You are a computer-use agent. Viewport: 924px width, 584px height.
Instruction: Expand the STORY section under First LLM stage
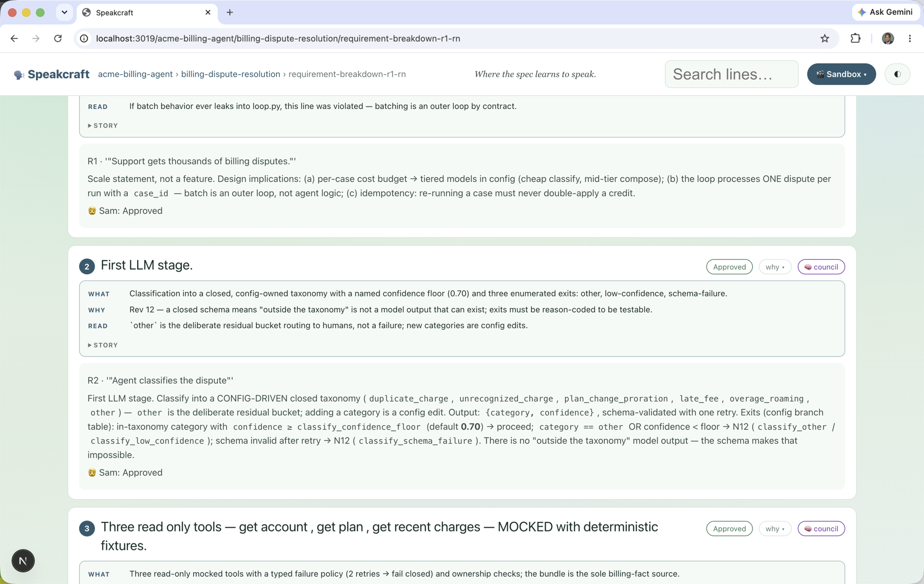pos(103,345)
